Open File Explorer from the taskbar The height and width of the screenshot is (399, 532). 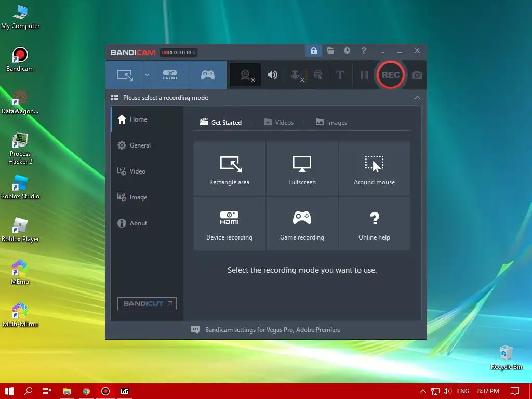[x=67, y=391]
